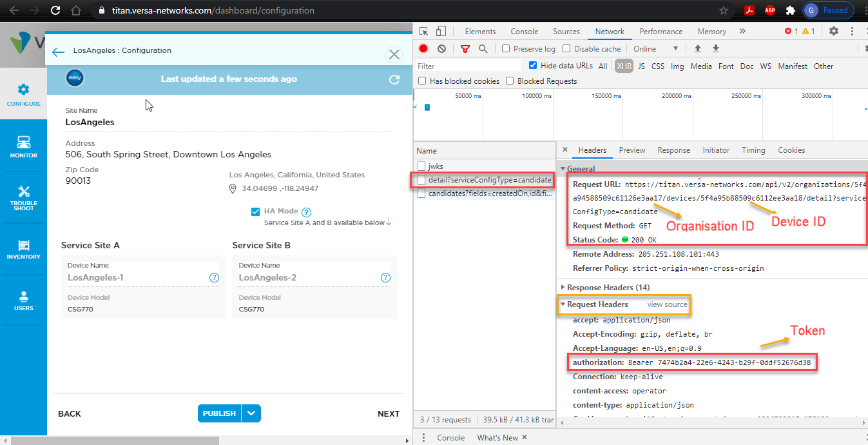The width and height of the screenshot is (868, 445).
Task: Clear the network log icon
Action: tap(441, 48)
